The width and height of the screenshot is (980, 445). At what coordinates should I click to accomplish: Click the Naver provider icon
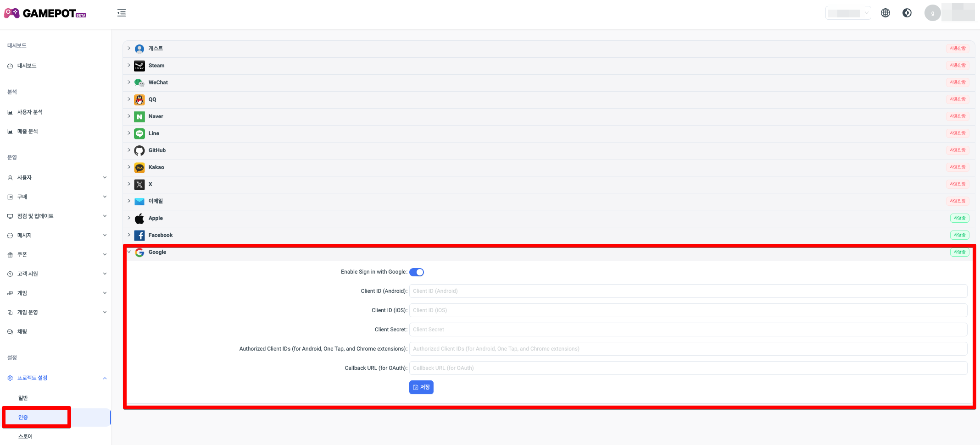(139, 116)
